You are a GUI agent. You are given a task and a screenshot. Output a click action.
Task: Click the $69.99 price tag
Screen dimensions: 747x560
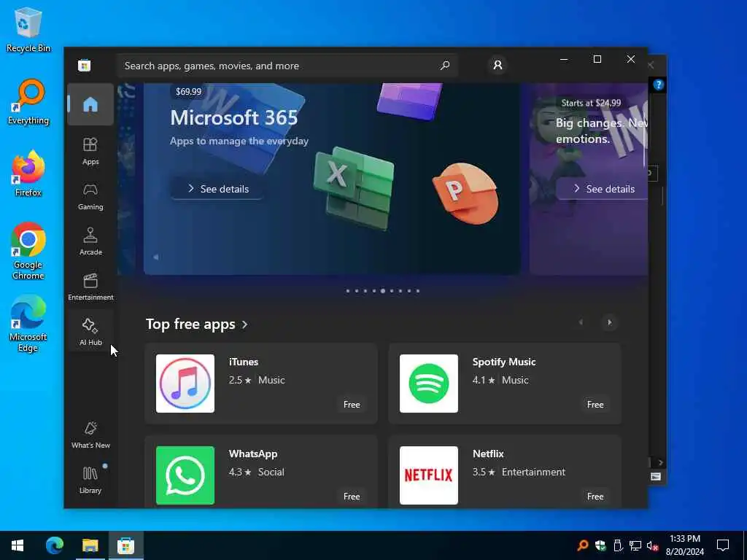pos(189,91)
